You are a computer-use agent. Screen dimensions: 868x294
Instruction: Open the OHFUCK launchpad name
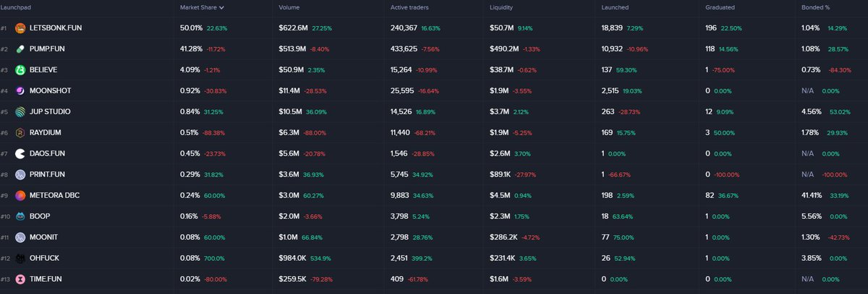[46, 258]
